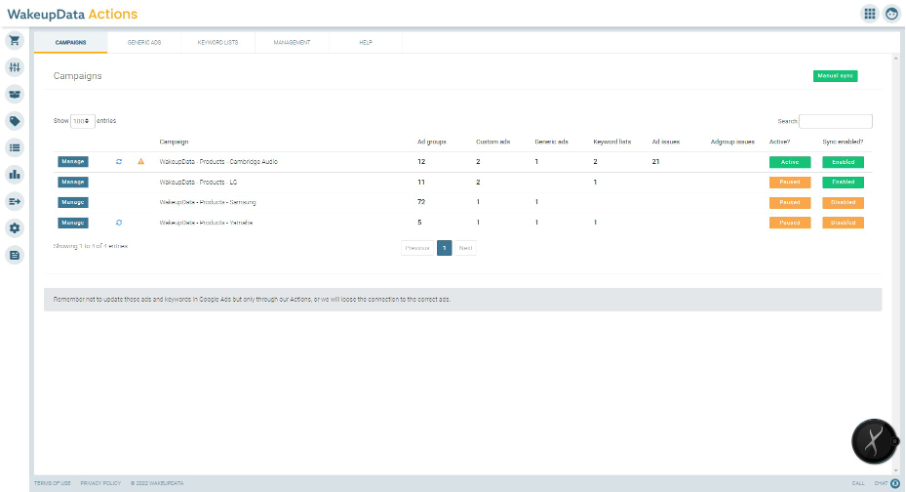Toggle Disabled sync for Samsung campaign
906x492 pixels.
click(x=843, y=202)
